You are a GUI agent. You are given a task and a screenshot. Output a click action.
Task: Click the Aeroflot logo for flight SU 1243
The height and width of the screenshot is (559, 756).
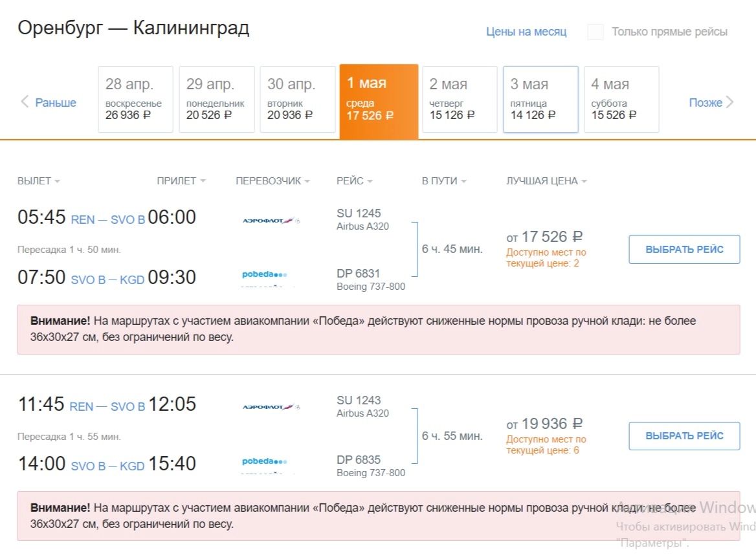tap(271, 407)
